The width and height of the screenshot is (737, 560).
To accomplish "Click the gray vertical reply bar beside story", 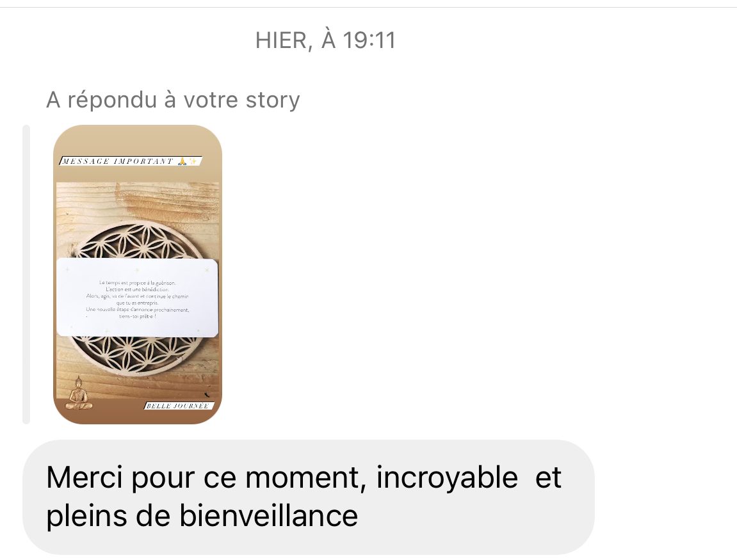I will point(26,275).
